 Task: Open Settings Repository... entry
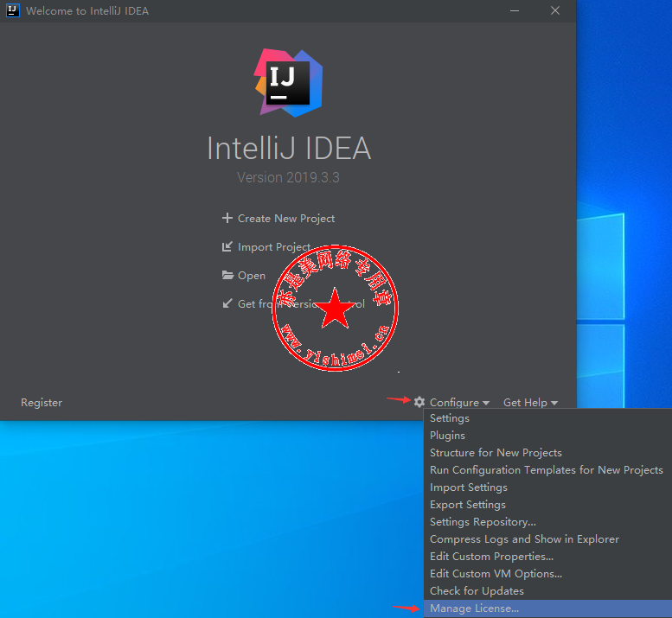pyautogui.click(x=547, y=522)
